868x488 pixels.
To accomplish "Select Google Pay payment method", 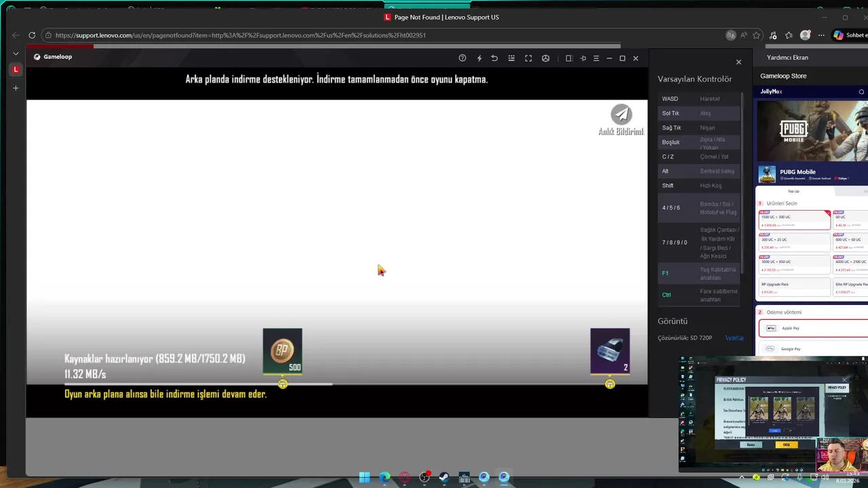I will (x=813, y=349).
